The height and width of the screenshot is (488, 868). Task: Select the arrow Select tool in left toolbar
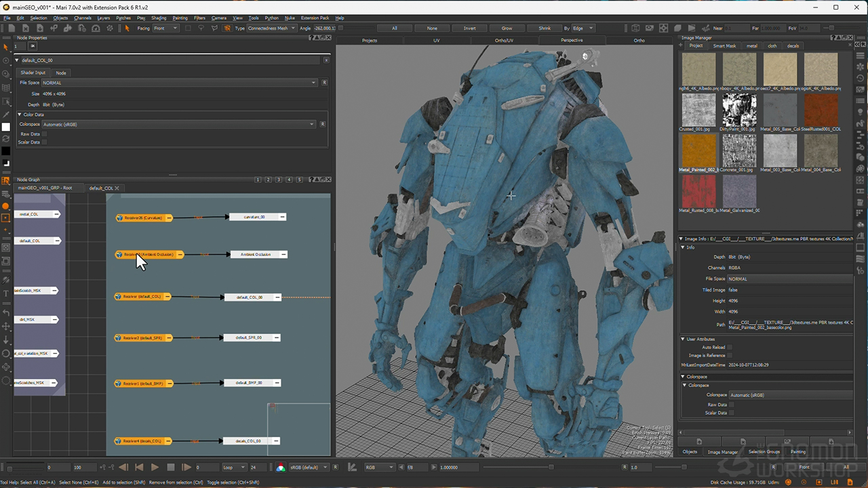[x=6, y=47]
